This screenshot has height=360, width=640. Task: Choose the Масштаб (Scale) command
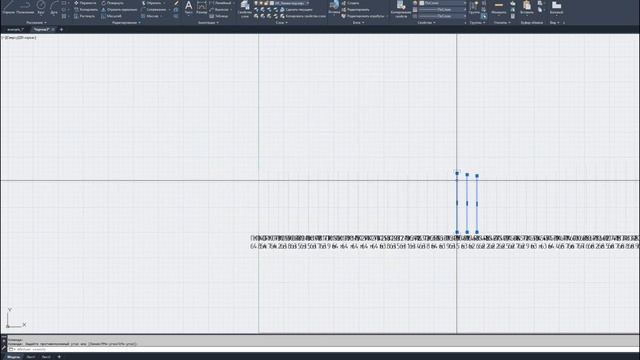pos(111,16)
